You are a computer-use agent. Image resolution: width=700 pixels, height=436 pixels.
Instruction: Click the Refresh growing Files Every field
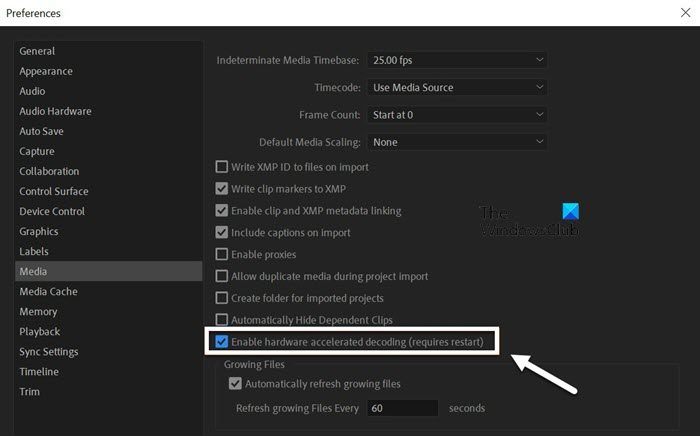pyautogui.click(x=402, y=408)
